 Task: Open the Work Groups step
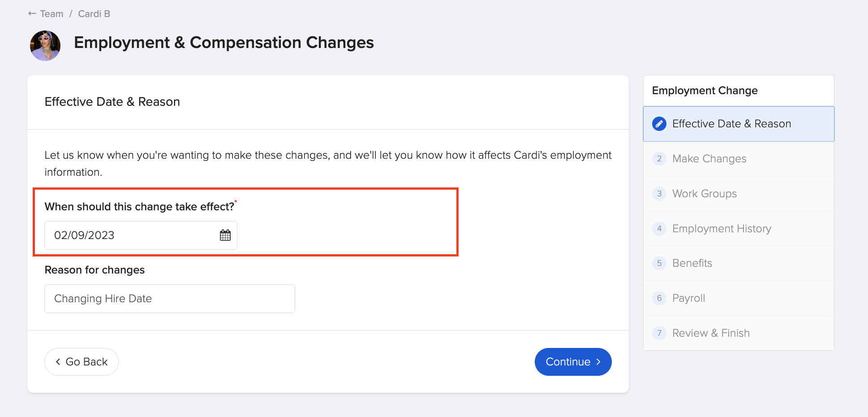click(704, 194)
